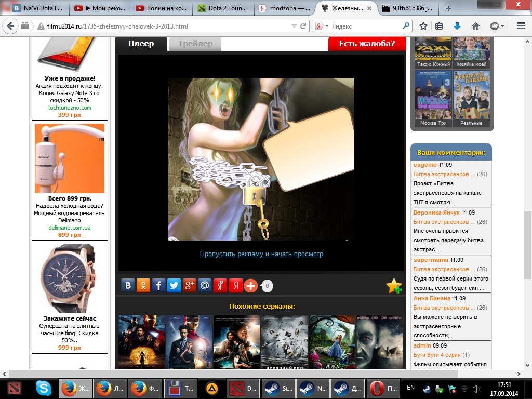Open Вероника Янчук commenter link

pyautogui.click(x=436, y=212)
